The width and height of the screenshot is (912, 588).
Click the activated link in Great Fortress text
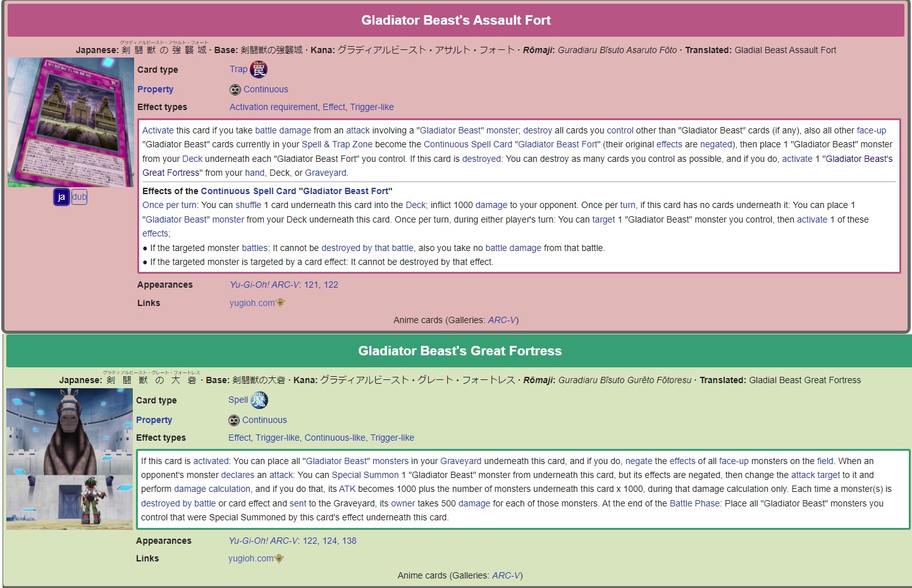coord(211,462)
